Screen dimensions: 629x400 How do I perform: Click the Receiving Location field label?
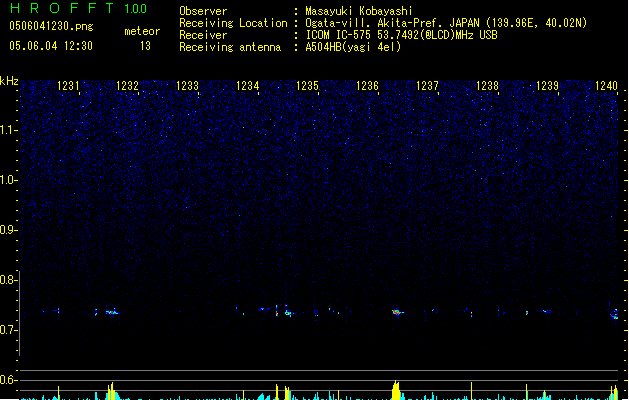(x=233, y=23)
